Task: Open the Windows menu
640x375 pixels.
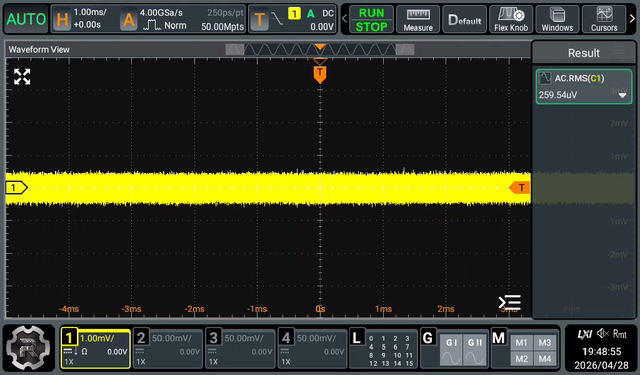Action: pyautogui.click(x=557, y=19)
